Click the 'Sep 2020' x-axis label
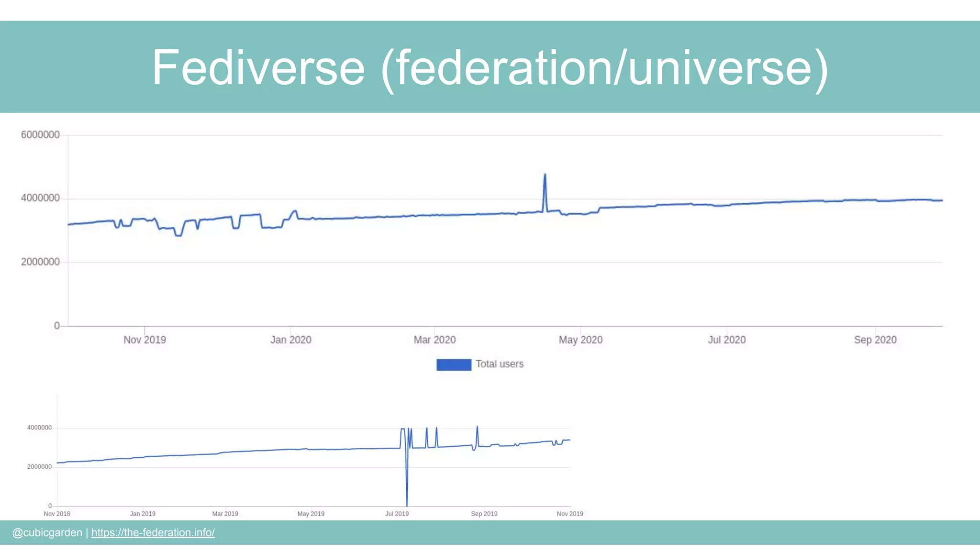Screen dimensions: 980x551 click(x=875, y=340)
